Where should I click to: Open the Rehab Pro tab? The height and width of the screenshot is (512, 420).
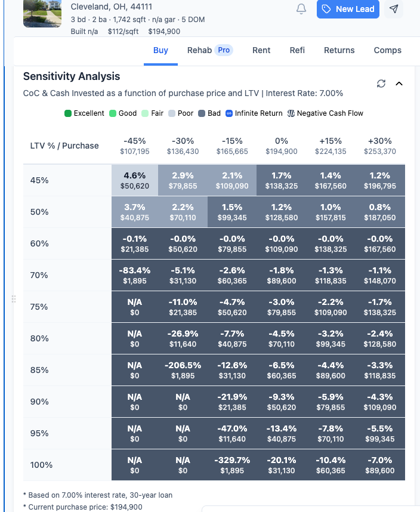tap(209, 50)
